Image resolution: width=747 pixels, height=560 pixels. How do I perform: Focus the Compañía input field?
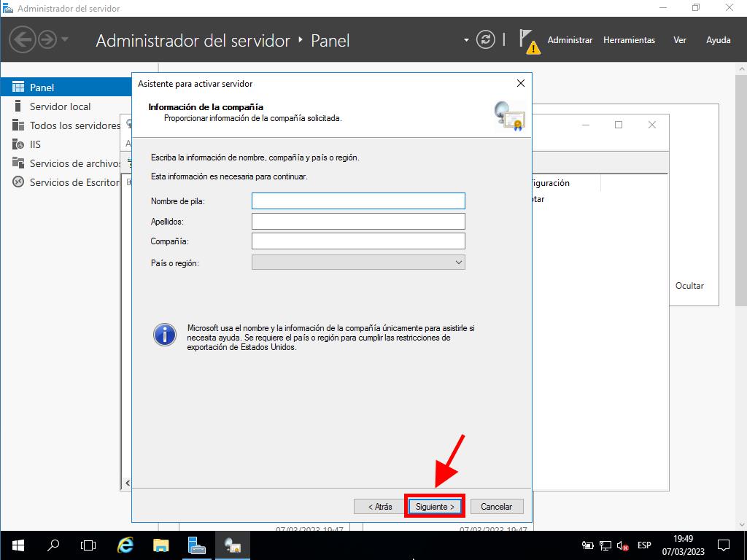point(357,241)
